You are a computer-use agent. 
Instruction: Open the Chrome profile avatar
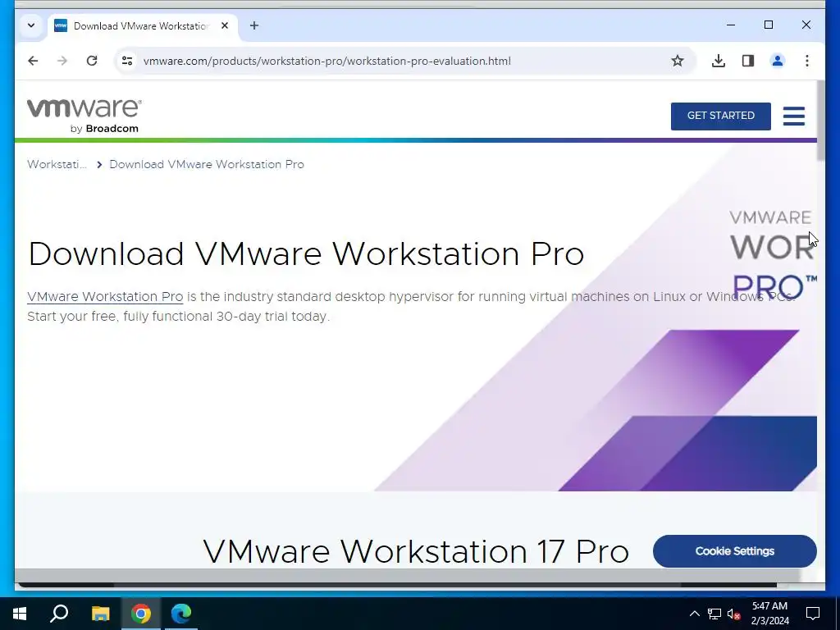click(x=778, y=61)
